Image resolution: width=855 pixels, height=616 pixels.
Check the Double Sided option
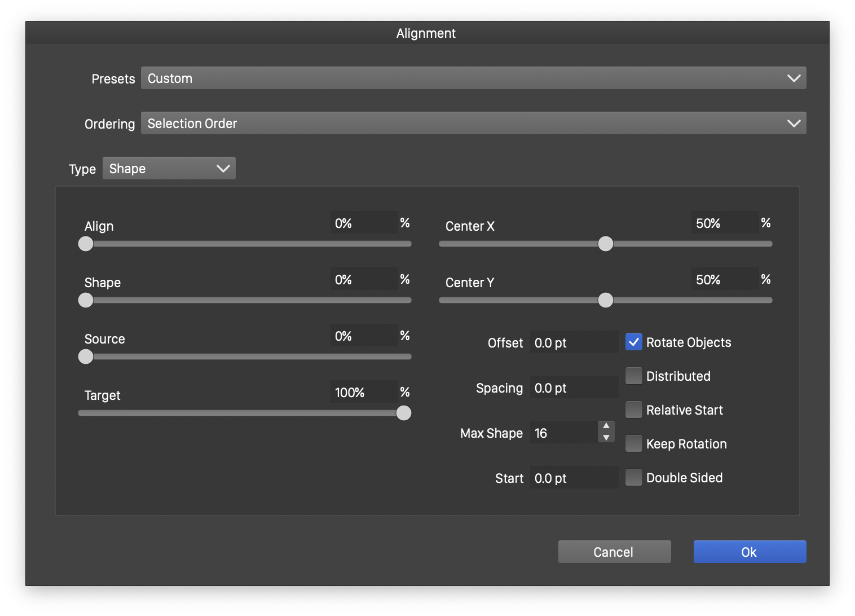pos(634,478)
